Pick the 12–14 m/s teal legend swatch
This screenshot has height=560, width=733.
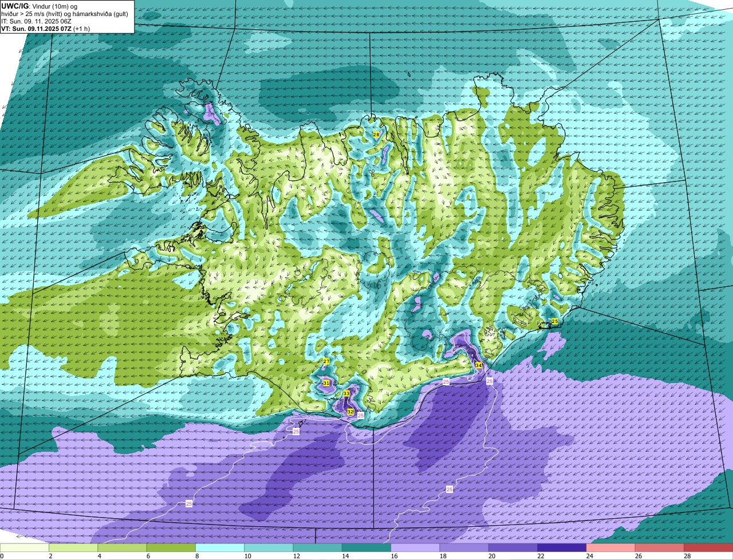[x=318, y=548]
